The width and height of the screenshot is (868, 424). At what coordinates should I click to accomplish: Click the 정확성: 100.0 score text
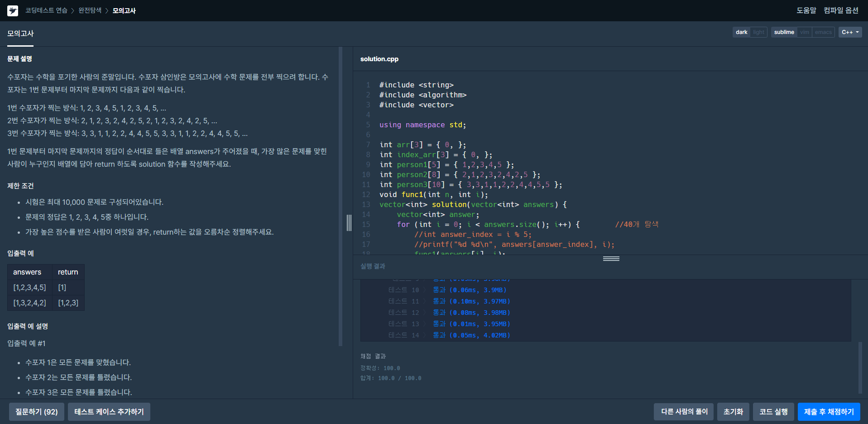pyautogui.click(x=380, y=368)
